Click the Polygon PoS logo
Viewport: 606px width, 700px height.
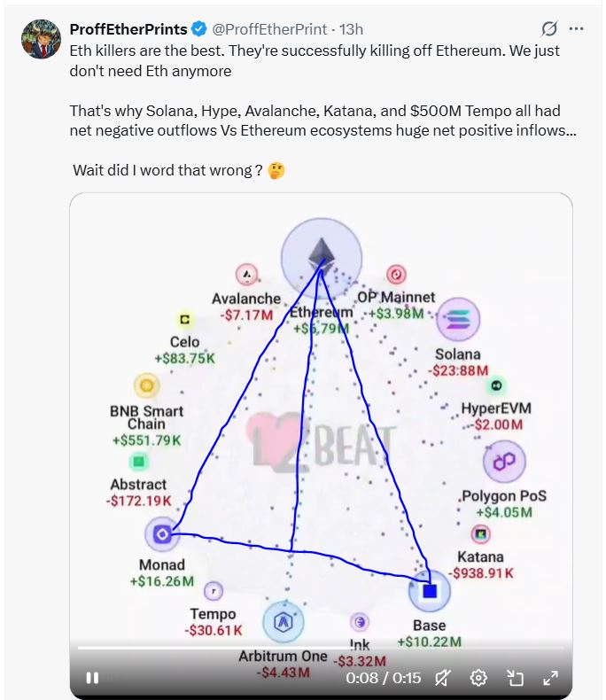tap(504, 461)
